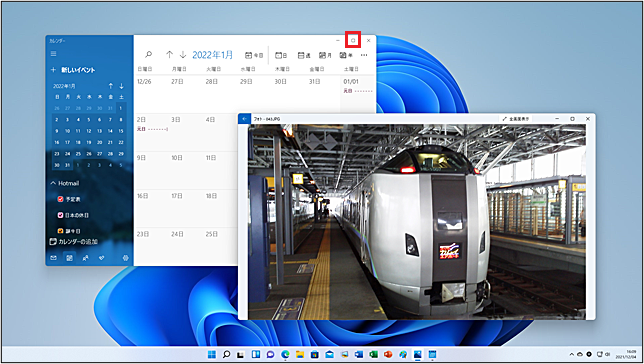Screen dimensions: 644x364
Task: Move mini calendar to previous month
Action: click(110, 86)
